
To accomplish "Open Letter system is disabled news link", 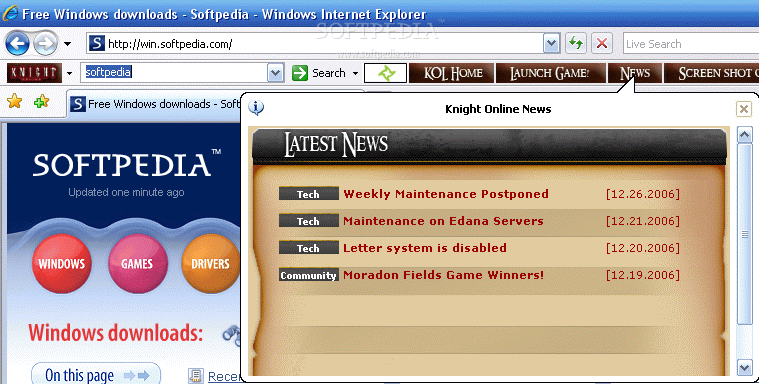I will click(425, 248).
